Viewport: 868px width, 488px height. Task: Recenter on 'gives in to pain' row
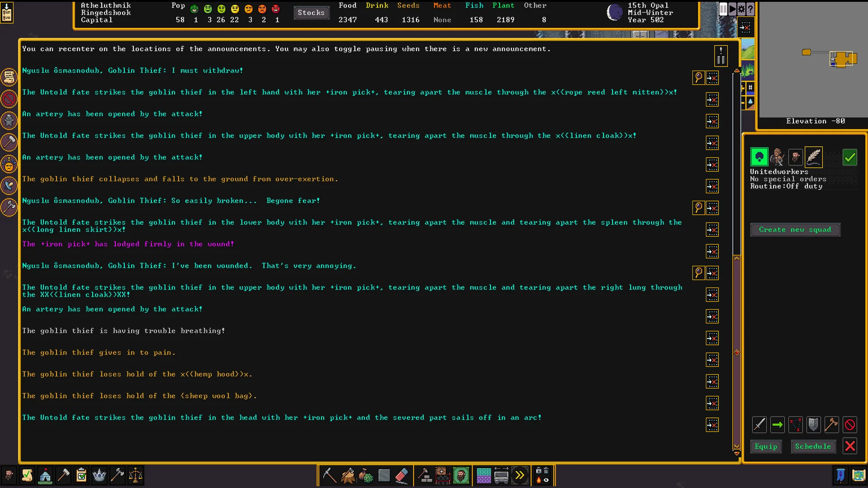(712, 360)
